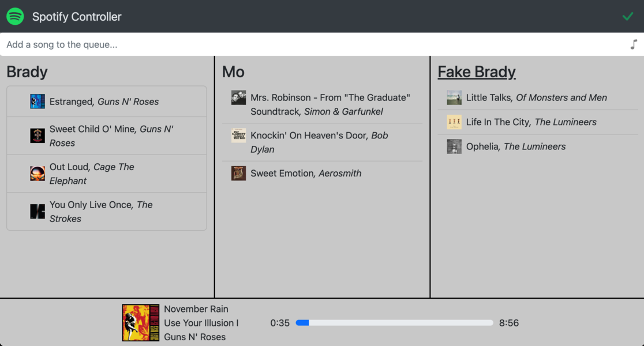The image size is (644, 346).
Task: Select the Estranged queue entry title
Action: 72,101
